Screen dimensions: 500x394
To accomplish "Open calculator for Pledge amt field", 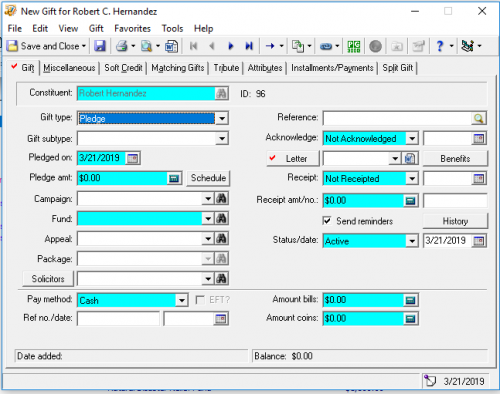I will coord(174,178).
